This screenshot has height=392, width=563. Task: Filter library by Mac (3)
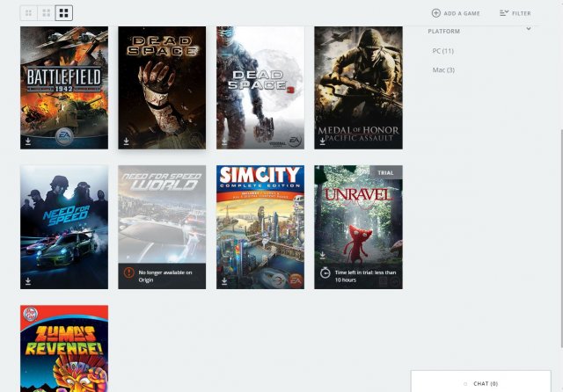(443, 70)
